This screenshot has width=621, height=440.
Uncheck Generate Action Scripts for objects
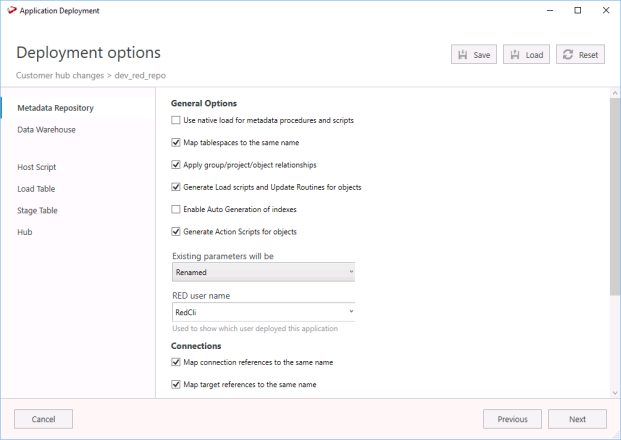pyautogui.click(x=176, y=232)
